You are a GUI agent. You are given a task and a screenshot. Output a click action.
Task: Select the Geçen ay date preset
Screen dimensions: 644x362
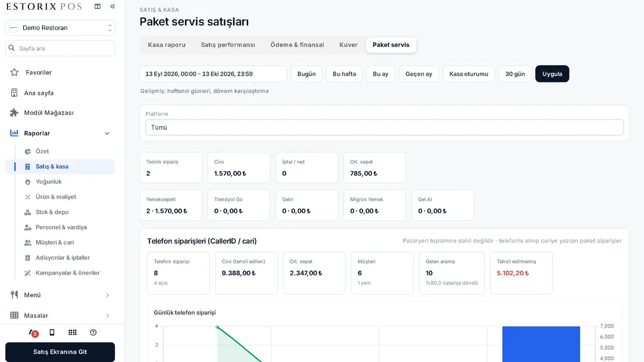(419, 74)
